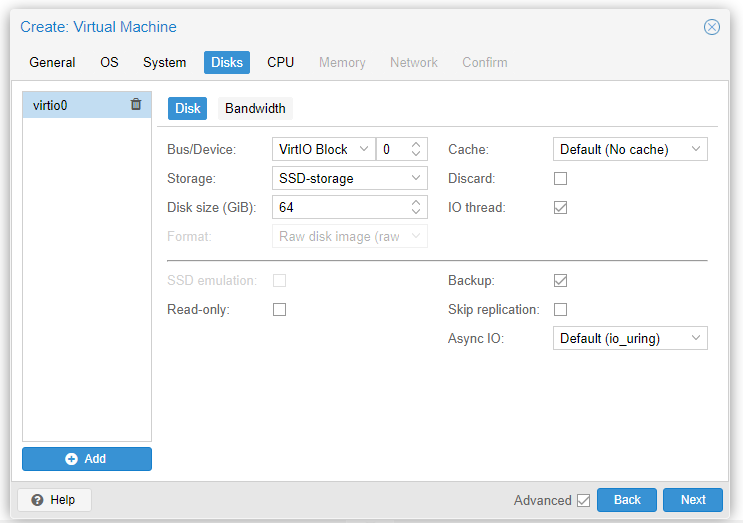Delete the virtio0 disk with trash icon
743x523 pixels.
click(136, 104)
